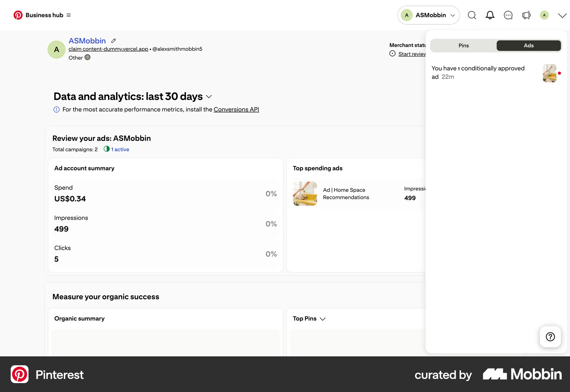
Task: Expand the top-right account chevron menu
Action: point(562,15)
